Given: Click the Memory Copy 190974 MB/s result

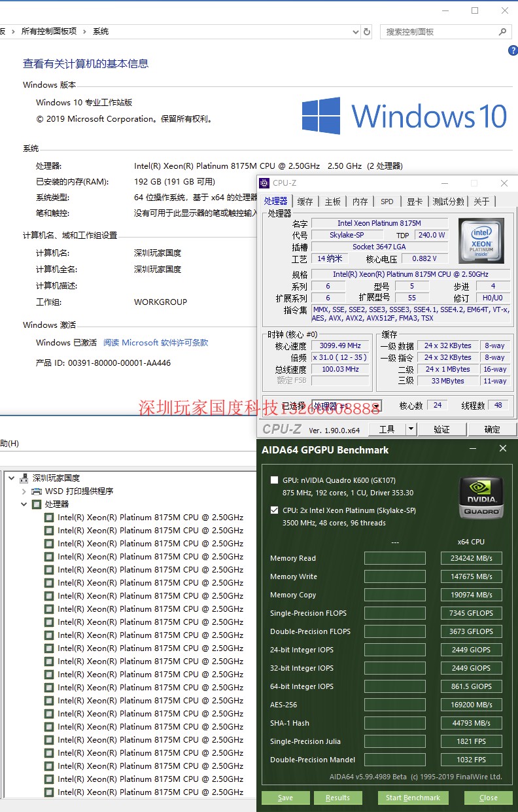Looking at the screenshot, I should click(472, 595).
